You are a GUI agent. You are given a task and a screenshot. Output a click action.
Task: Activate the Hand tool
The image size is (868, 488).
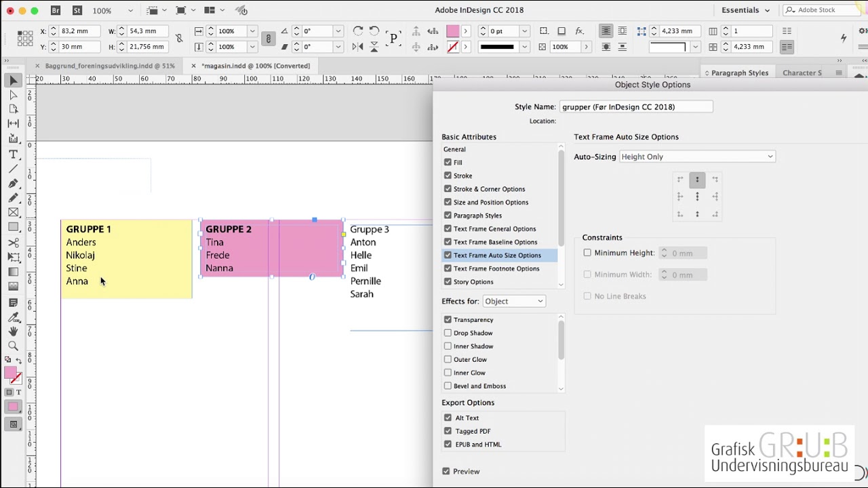point(13,331)
